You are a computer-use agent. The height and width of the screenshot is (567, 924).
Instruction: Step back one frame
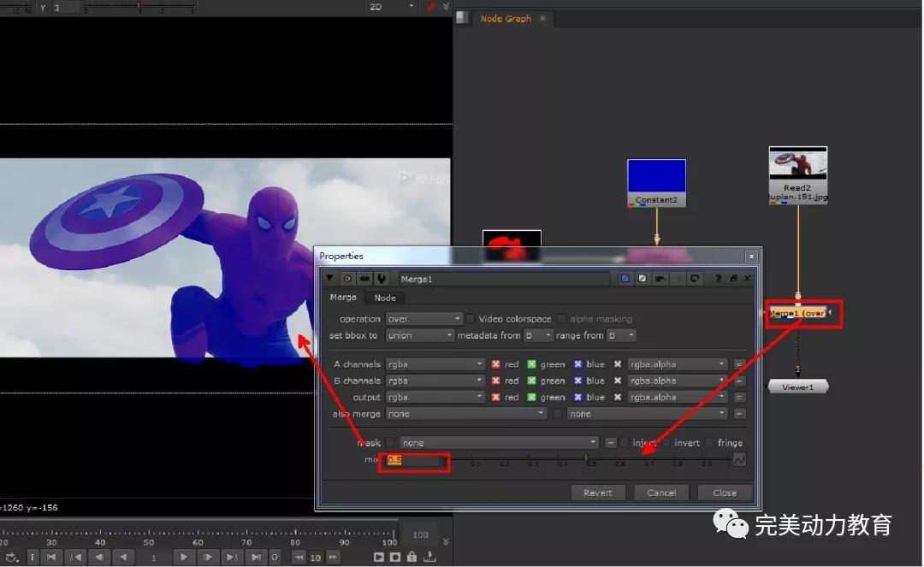(x=99, y=557)
